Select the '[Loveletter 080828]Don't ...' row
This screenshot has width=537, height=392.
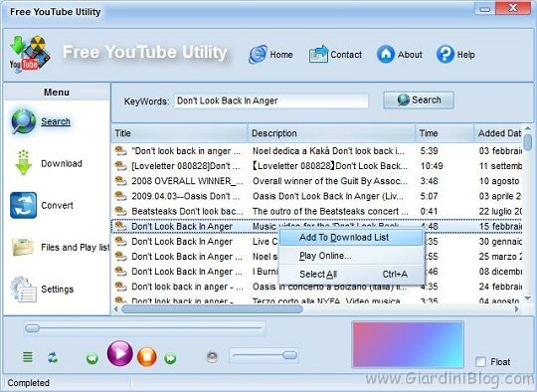tap(317, 166)
